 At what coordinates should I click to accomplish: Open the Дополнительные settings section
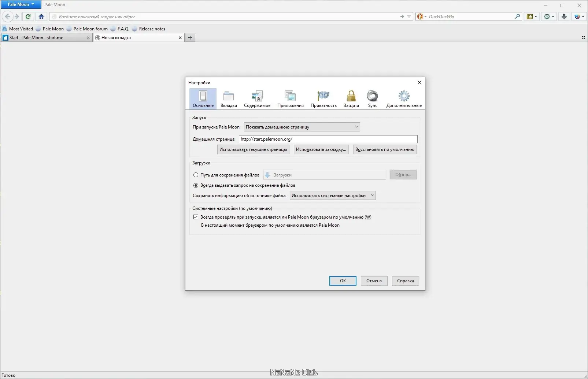click(404, 99)
